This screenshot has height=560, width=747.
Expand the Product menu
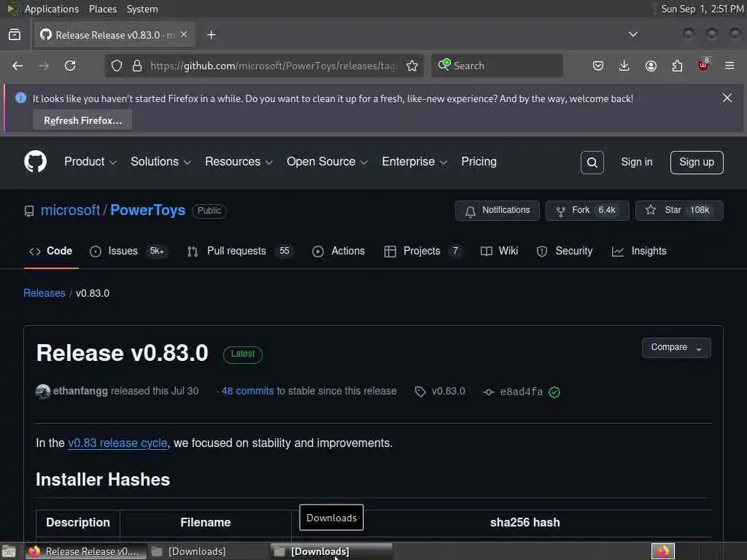(x=90, y=162)
